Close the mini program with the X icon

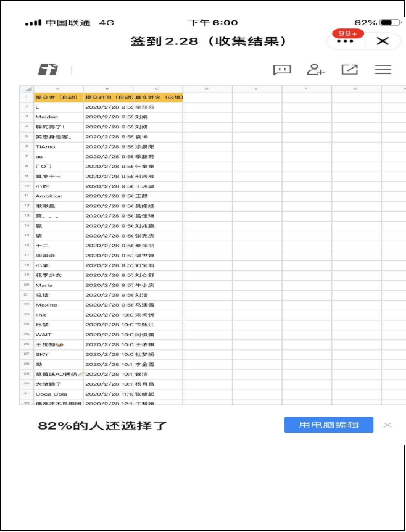click(383, 41)
